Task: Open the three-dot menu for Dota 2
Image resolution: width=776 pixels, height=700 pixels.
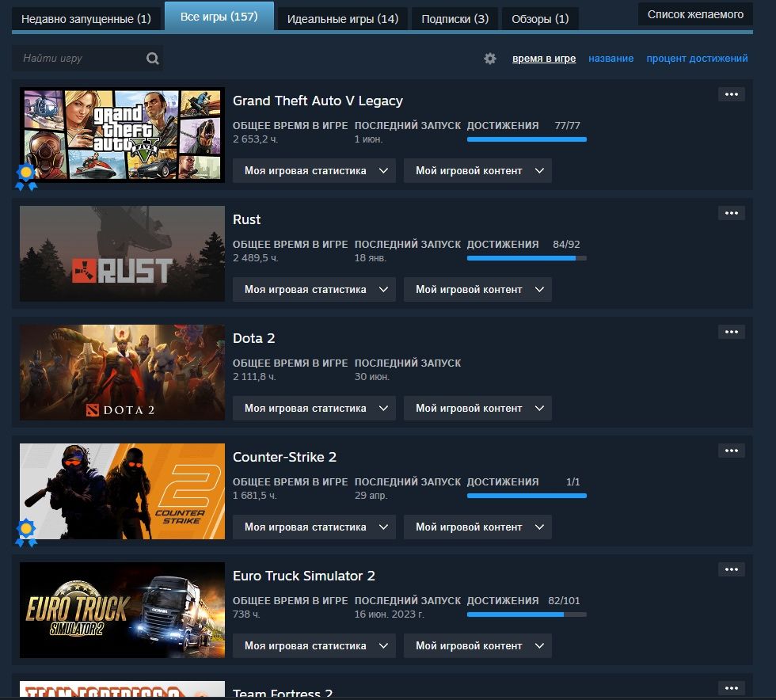Action: tap(732, 332)
